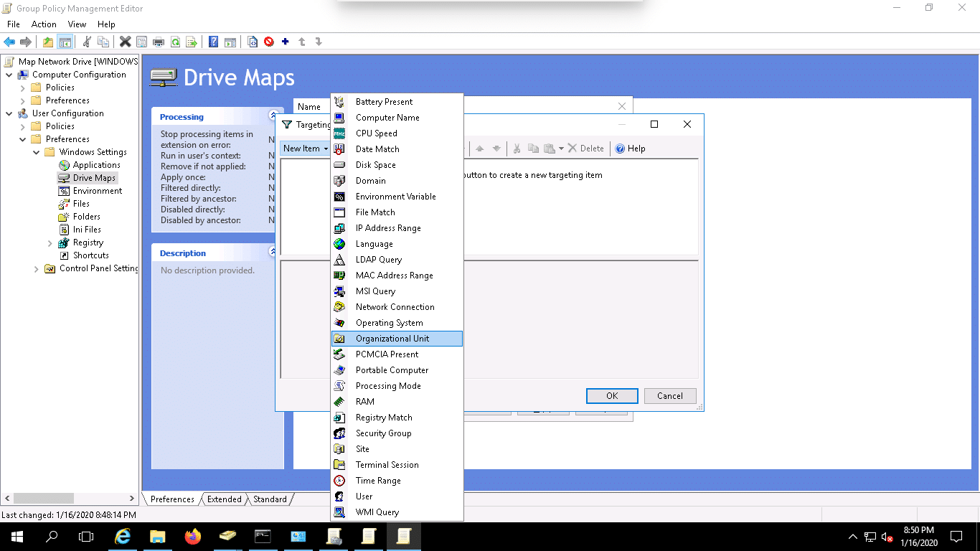Collapse the User Configuration tree node
Screen dimensions: 980x551
(9, 113)
